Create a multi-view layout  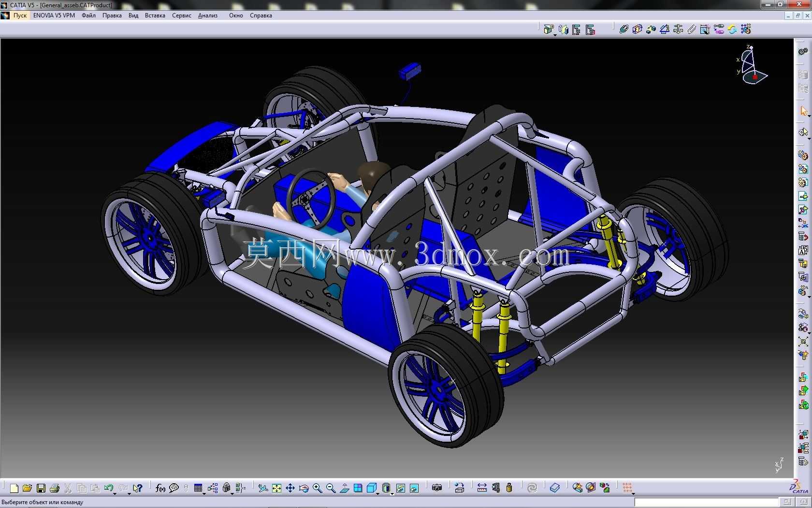coord(358,488)
